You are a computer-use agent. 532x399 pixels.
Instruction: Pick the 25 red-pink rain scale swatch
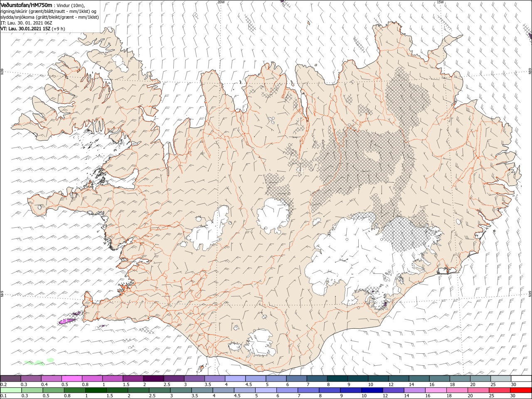tap(499, 390)
